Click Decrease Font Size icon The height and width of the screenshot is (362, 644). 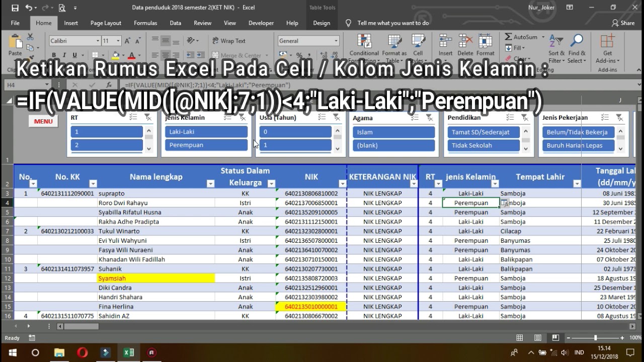click(x=137, y=41)
